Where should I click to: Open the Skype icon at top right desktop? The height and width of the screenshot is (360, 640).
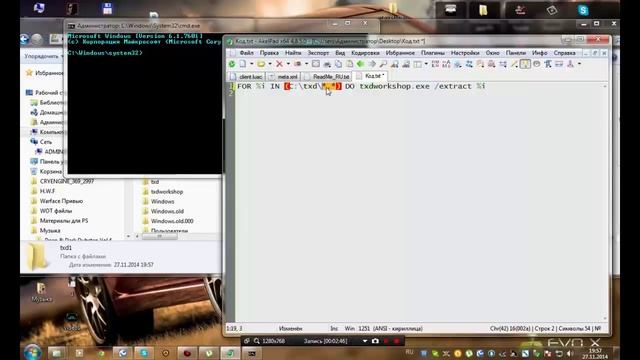point(583,10)
